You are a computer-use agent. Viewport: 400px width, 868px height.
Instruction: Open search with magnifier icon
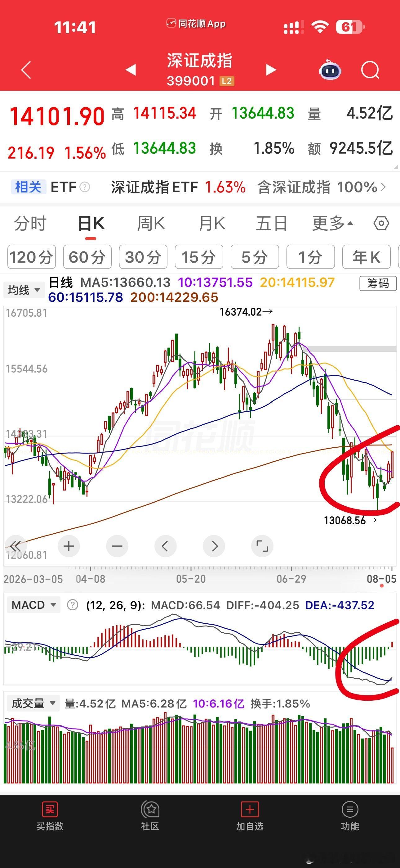(370, 70)
